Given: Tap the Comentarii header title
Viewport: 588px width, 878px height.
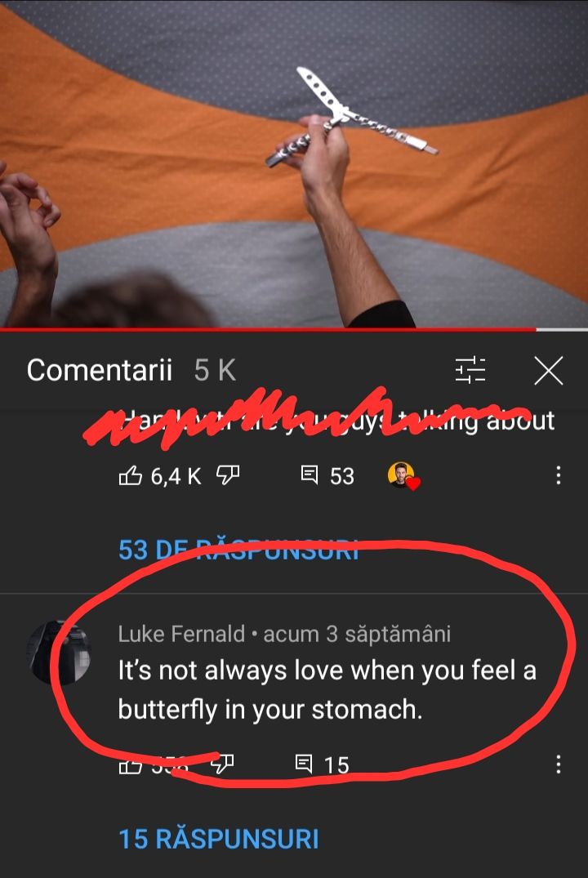Looking at the screenshot, I should (100, 370).
